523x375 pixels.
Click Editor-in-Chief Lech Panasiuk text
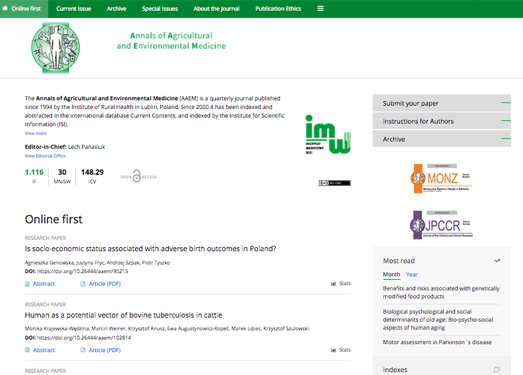pyautogui.click(x=65, y=147)
